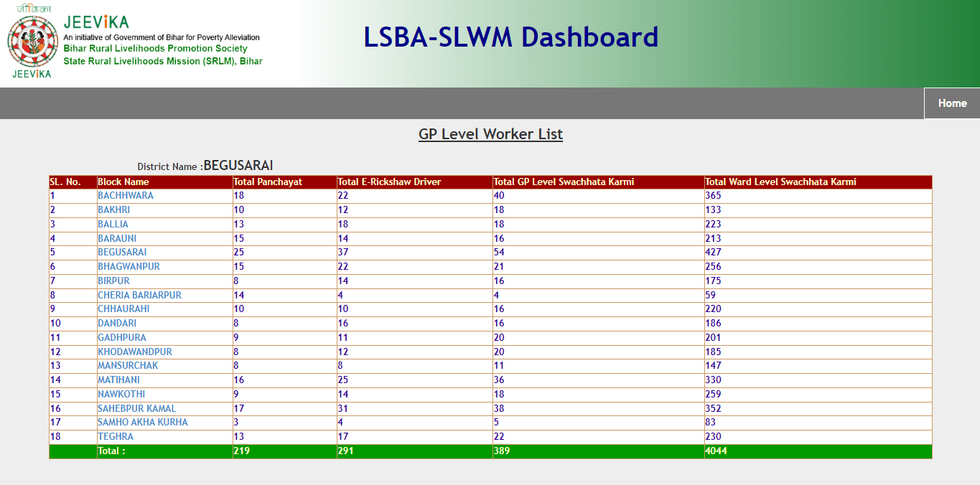The width and height of the screenshot is (980, 485).
Task: Open the SAHEBPUR KAMAL block link
Action: [x=135, y=408]
